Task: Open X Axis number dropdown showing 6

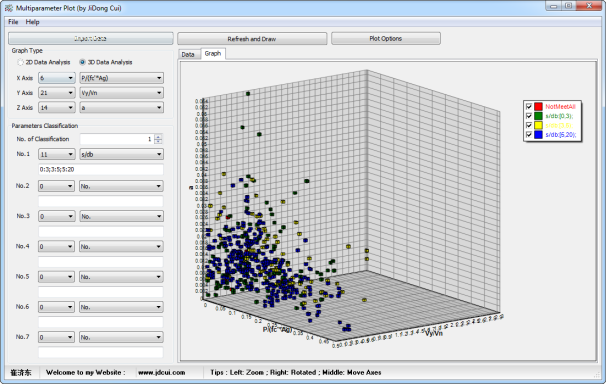Action: coord(56,78)
